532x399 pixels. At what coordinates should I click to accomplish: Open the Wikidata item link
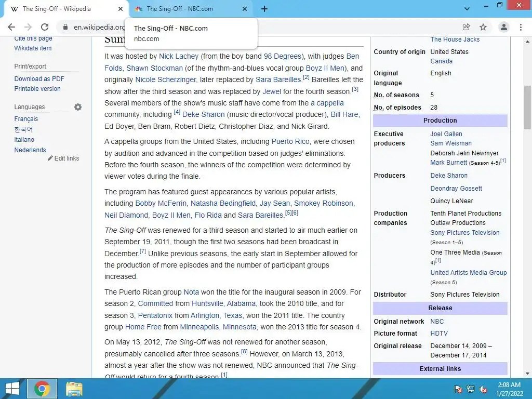(33, 48)
